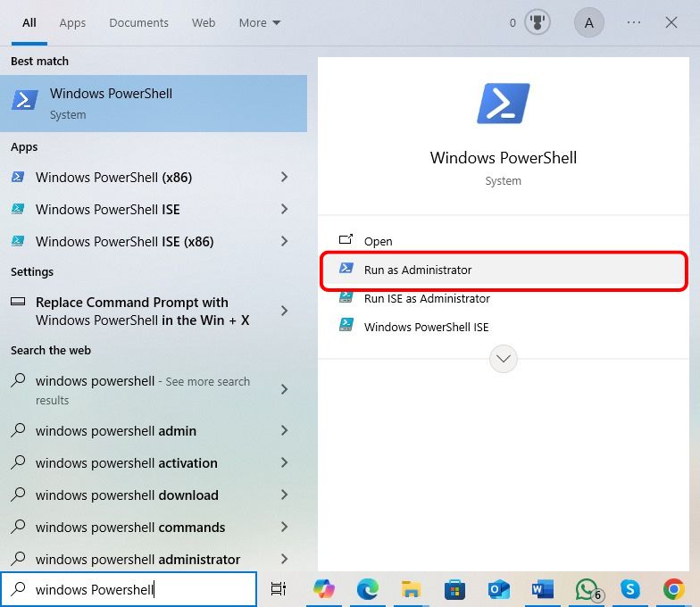Launch Copilot from the taskbar
This screenshot has width=700, height=607.
323,589
